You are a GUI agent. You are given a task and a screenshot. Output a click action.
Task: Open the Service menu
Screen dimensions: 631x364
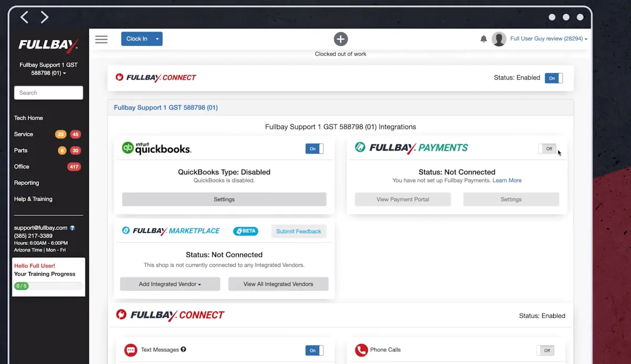tap(24, 134)
